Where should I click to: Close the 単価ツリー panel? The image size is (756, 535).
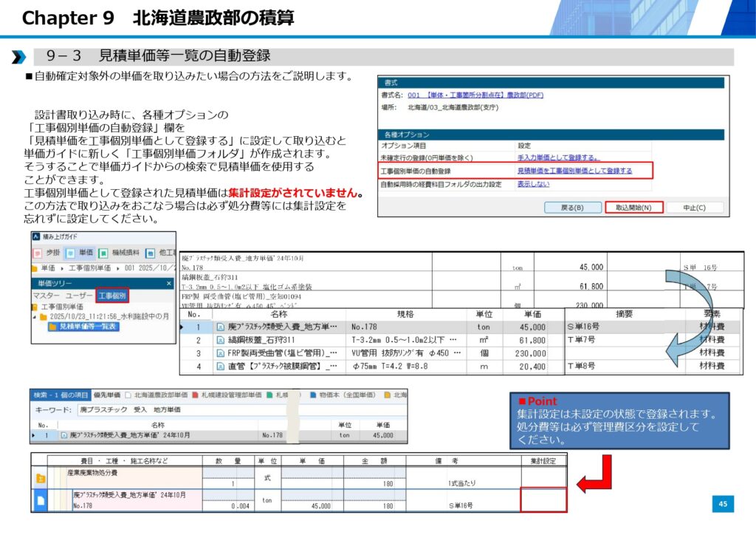point(168,283)
